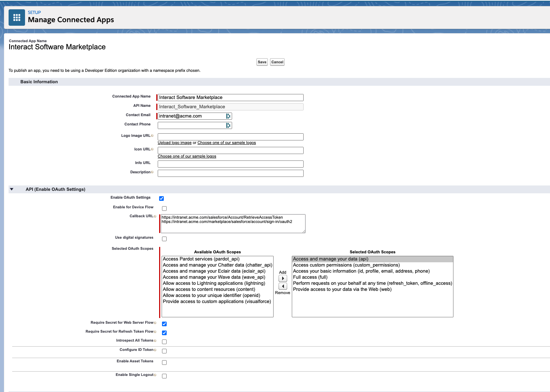Image resolution: width=550 pixels, height=392 pixels.
Task: Click password manager icon in Contact Email
Action: tap(228, 116)
